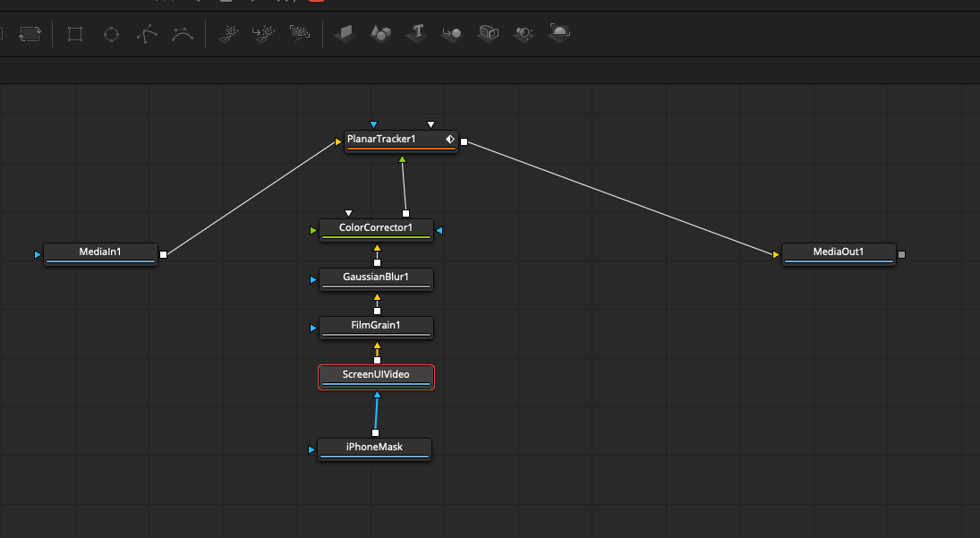Select the iPhoneMask node
Image resolution: width=980 pixels, height=538 pixels.
tap(374, 448)
